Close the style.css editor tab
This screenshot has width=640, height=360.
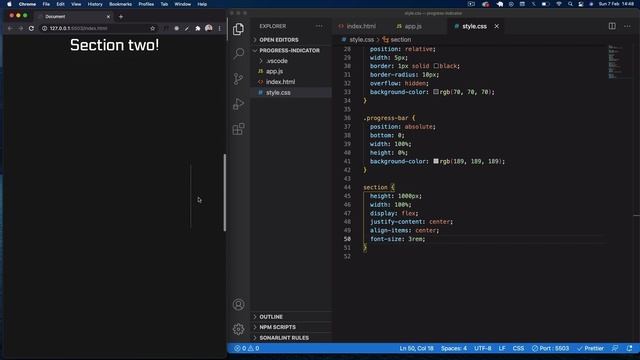pyautogui.click(x=496, y=26)
